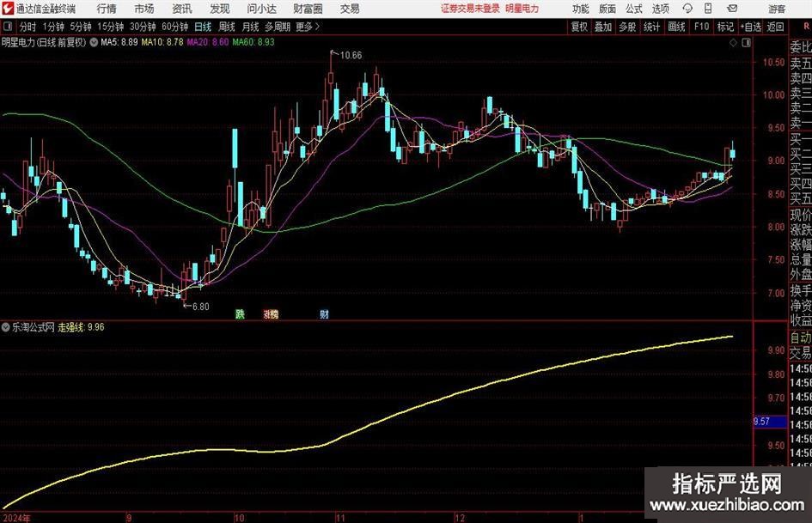This screenshot has width=812, height=523.
Task: Click the MA60: 8.93 indicator label
Action: tap(253, 42)
